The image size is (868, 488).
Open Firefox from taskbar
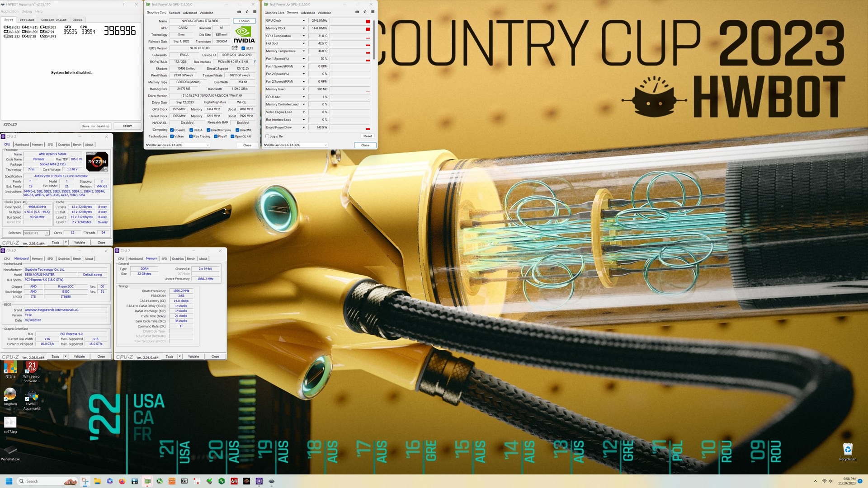tap(122, 481)
